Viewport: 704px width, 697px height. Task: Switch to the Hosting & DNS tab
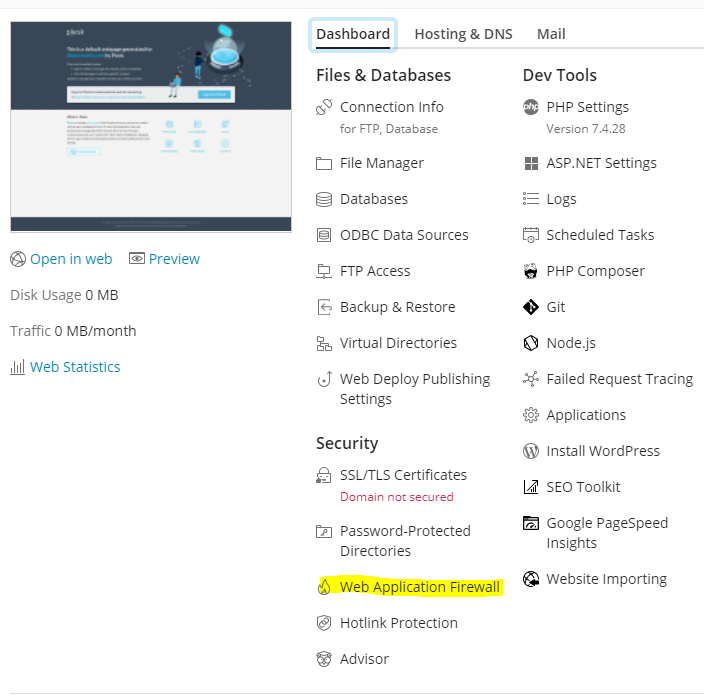(463, 34)
